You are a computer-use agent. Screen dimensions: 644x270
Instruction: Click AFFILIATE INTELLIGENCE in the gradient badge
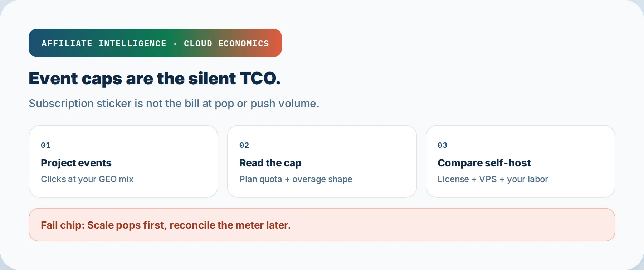point(104,44)
